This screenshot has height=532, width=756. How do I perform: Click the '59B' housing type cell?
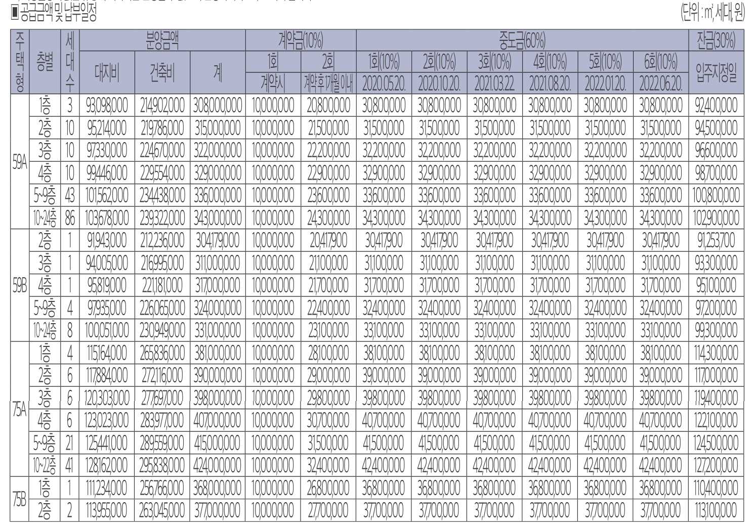(20, 285)
